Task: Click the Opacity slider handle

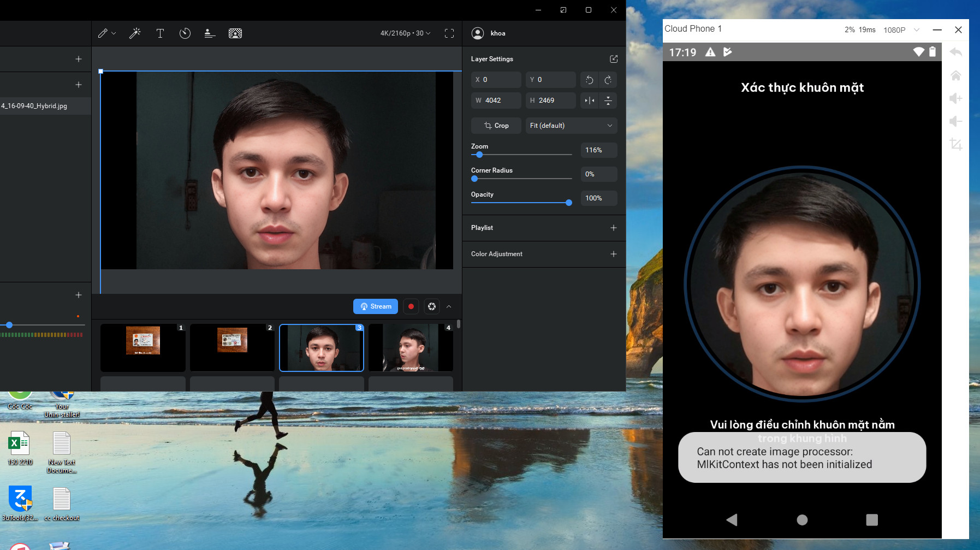Action: pyautogui.click(x=569, y=203)
